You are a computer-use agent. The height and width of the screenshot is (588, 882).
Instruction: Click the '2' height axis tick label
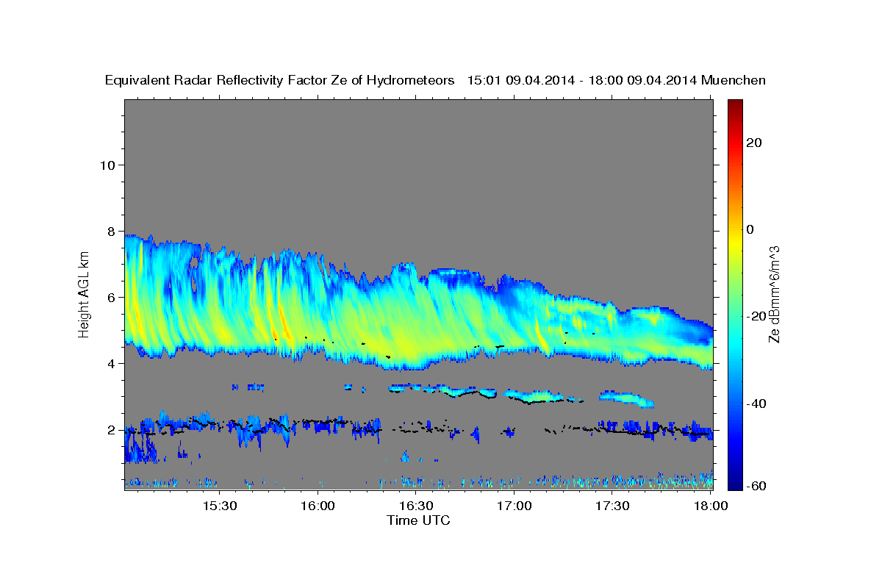tap(112, 430)
